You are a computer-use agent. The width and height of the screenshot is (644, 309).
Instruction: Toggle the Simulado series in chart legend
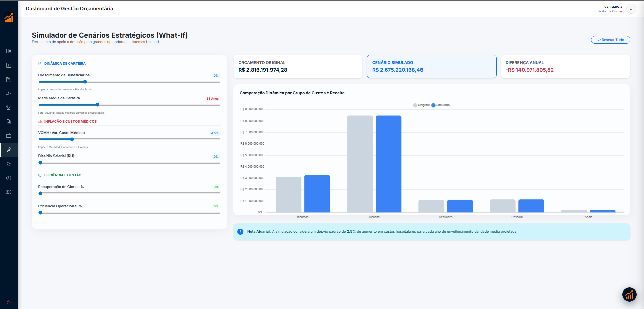[x=440, y=105]
